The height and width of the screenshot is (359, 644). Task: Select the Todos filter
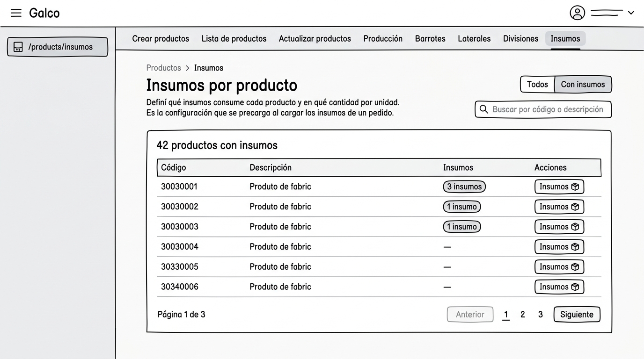coord(537,84)
